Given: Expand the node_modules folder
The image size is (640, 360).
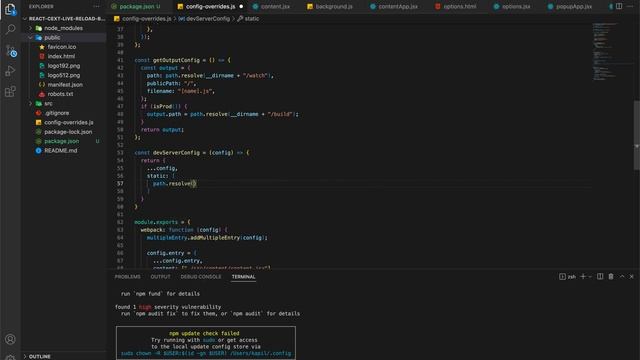Looking at the screenshot, I should (31, 28).
